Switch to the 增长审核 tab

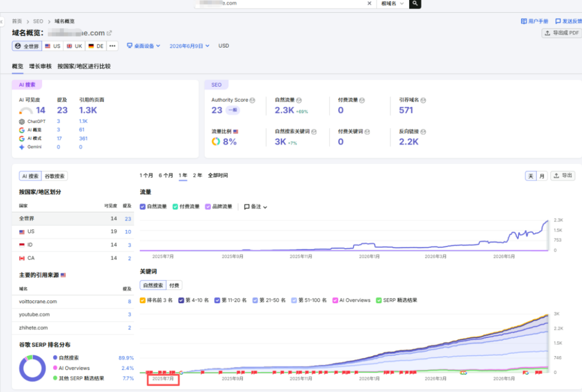pos(40,66)
